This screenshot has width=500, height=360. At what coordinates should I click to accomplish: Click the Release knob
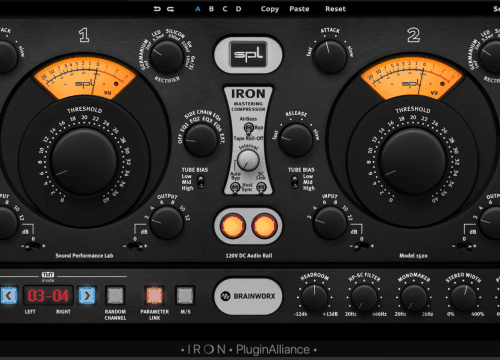pyautogui.click(x=296, y=140)
